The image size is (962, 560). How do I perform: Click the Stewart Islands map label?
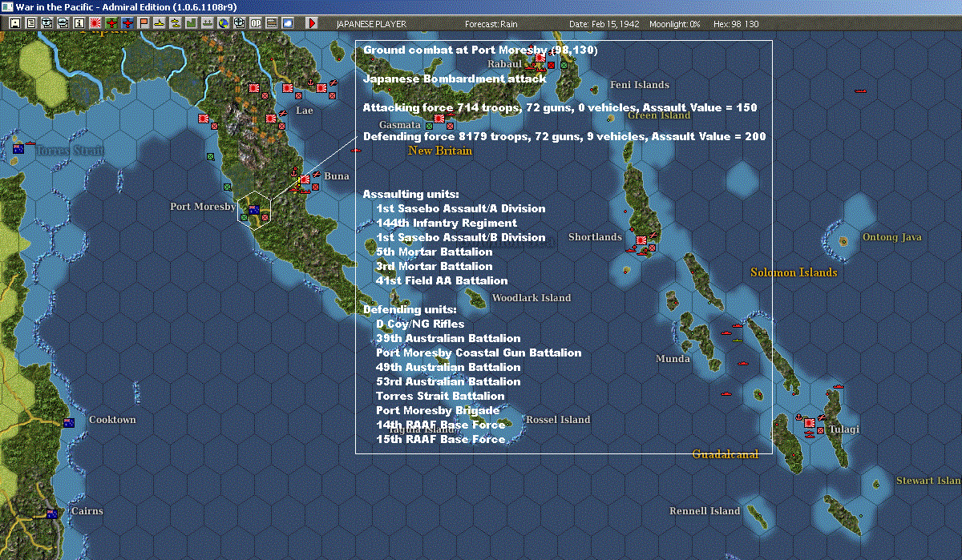pos(928,481)
